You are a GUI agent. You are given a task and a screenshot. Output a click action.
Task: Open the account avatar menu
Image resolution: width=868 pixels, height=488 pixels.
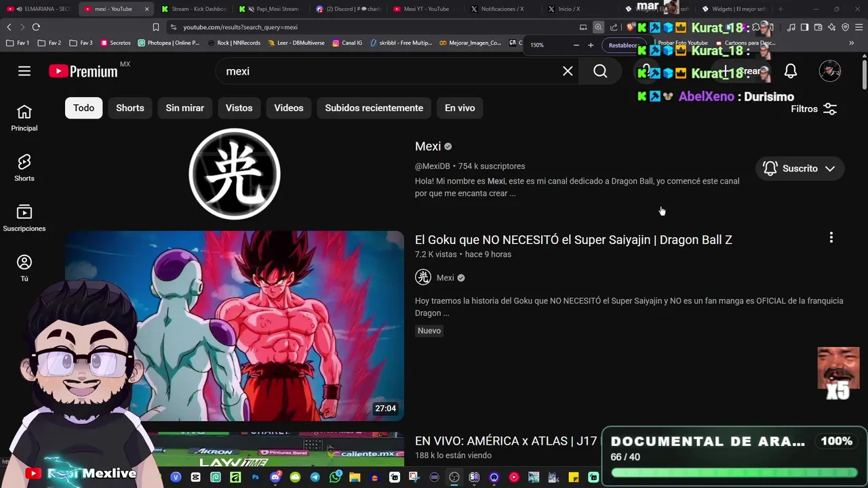point(830,71)
